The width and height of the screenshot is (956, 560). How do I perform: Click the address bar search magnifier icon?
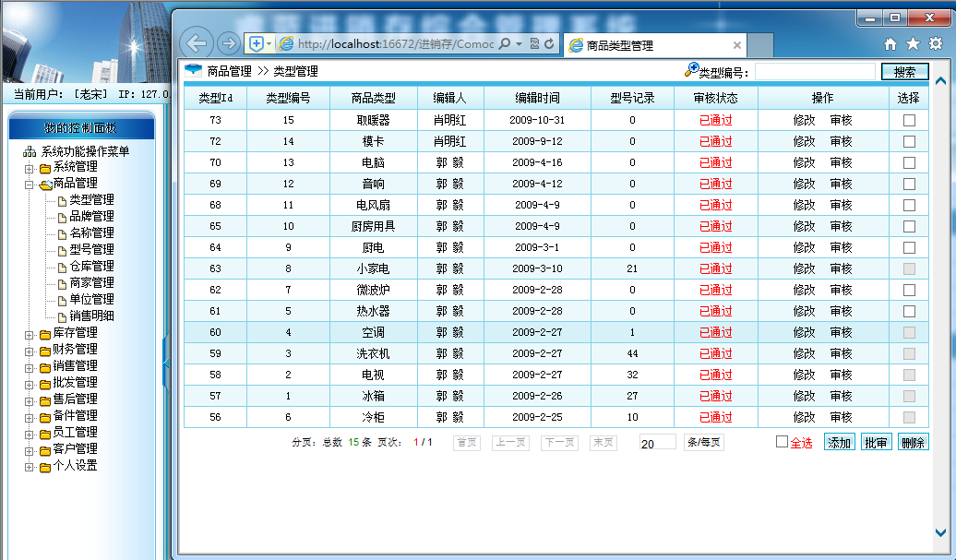coord(504,43)
